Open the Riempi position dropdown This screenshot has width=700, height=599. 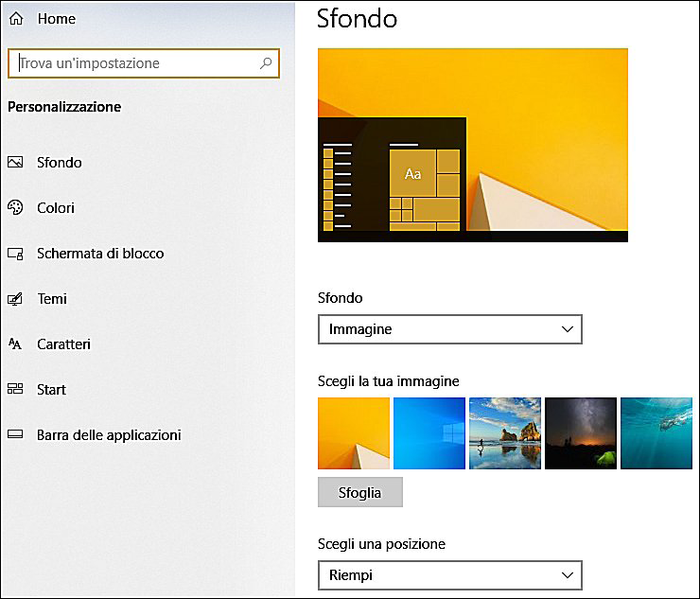[450, 574]
